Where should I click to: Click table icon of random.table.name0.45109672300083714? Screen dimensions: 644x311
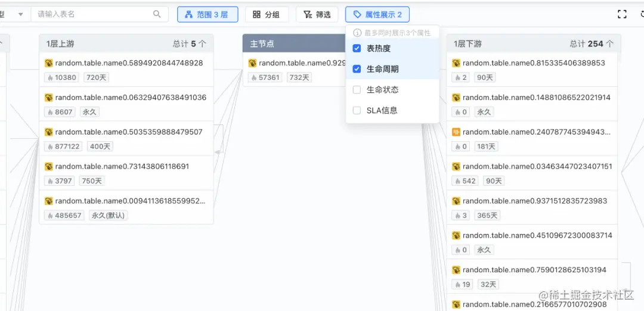point(456,235)
